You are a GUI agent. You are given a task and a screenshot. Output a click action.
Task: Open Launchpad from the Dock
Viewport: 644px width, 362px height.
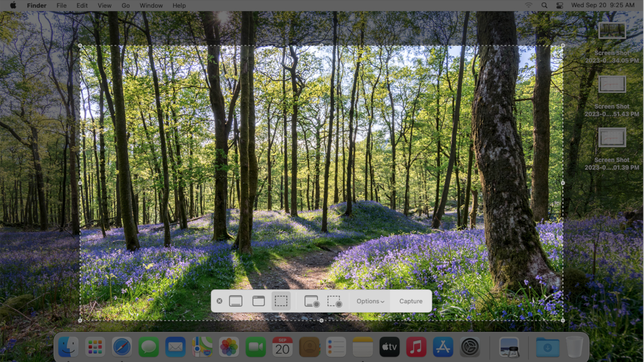point(95,347)
